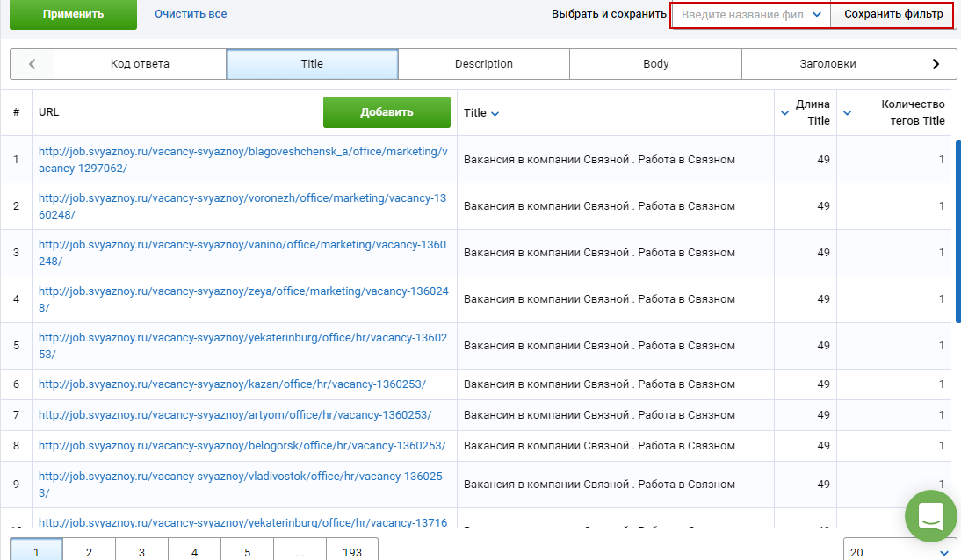The width and height of the screenshot is (961, 560).
Task: Open the Description tab
Action: [483, 64]
